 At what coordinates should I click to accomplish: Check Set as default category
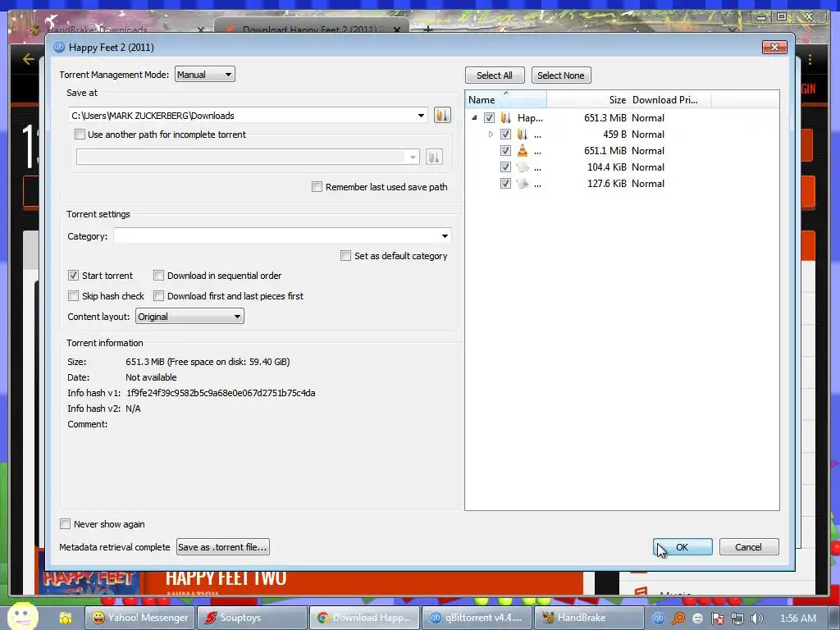(x=346, y=256)
